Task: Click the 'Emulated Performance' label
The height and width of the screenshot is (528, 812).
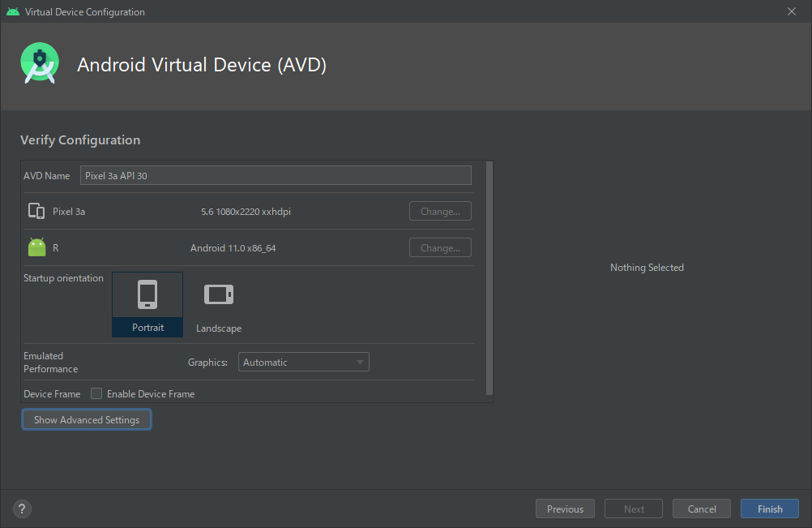Action: pyautogui.click(x=51, y=363)
